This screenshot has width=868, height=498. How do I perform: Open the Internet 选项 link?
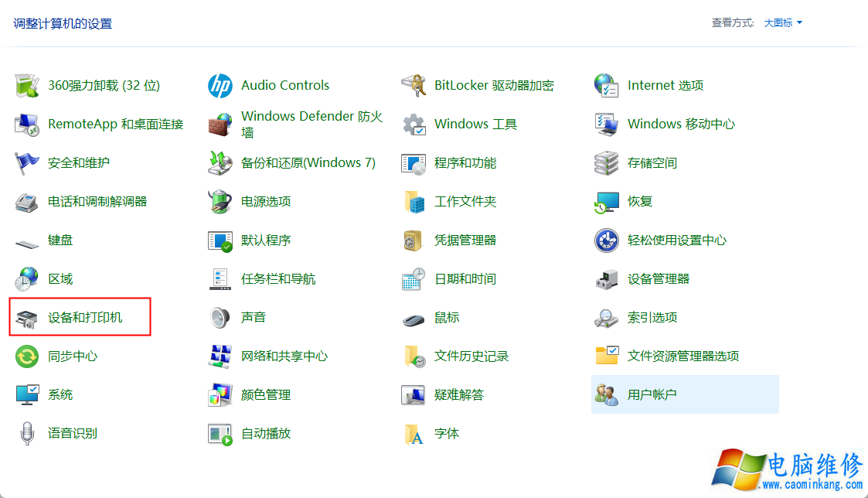(665, 85)
